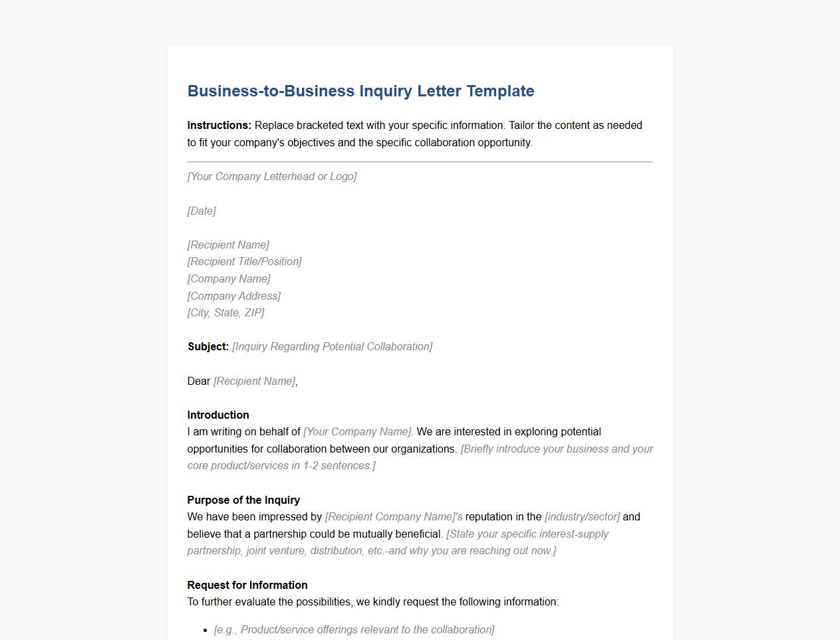The height and width of the screenshot is (640, 840).
Task: Select the Recipient Company Name's placeholder
Action: pyautogui.click(x=393, y=517)
